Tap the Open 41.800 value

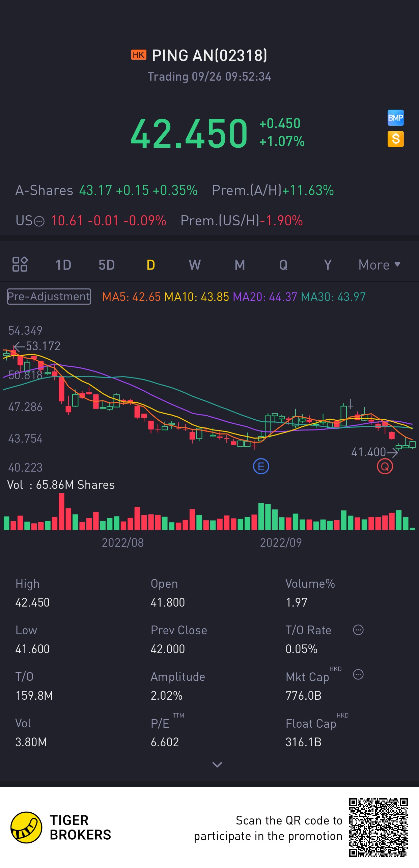pos(168,602)
